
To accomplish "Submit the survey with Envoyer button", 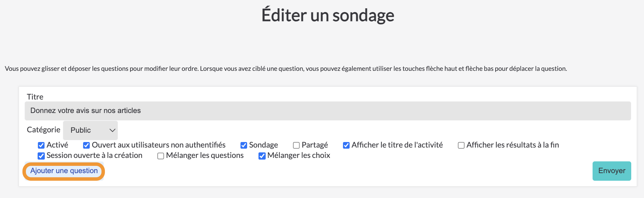I will [612, 171].
